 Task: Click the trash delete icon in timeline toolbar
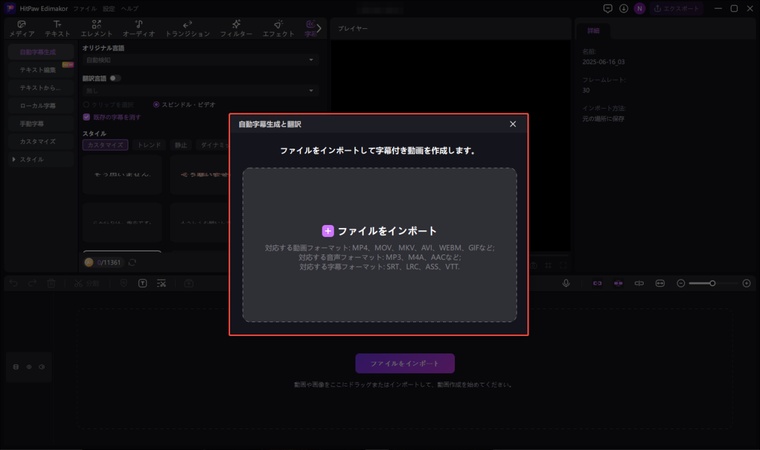pyautogui.click(x=51, y=283)
